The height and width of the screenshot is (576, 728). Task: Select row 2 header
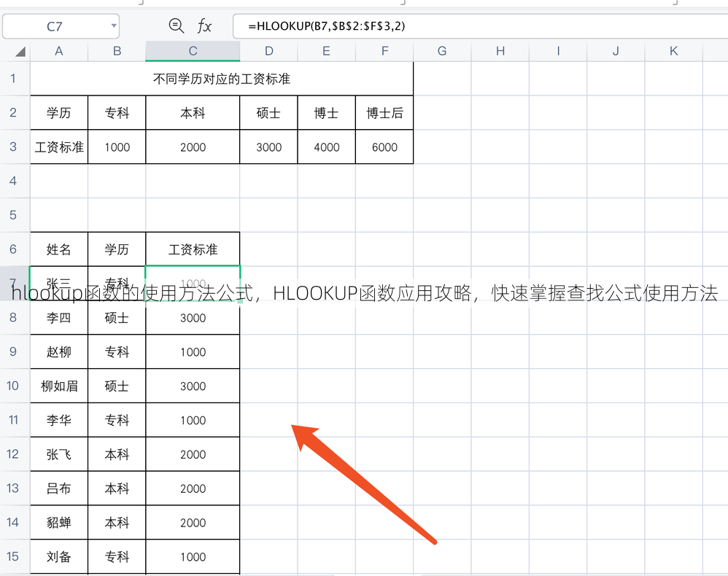pos(13,112)
